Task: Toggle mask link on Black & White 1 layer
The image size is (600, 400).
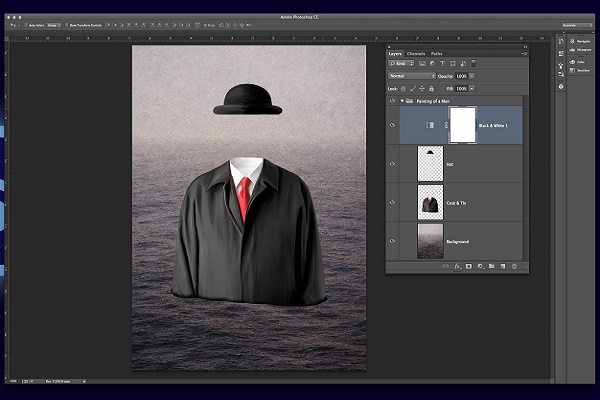Action: 446,125
